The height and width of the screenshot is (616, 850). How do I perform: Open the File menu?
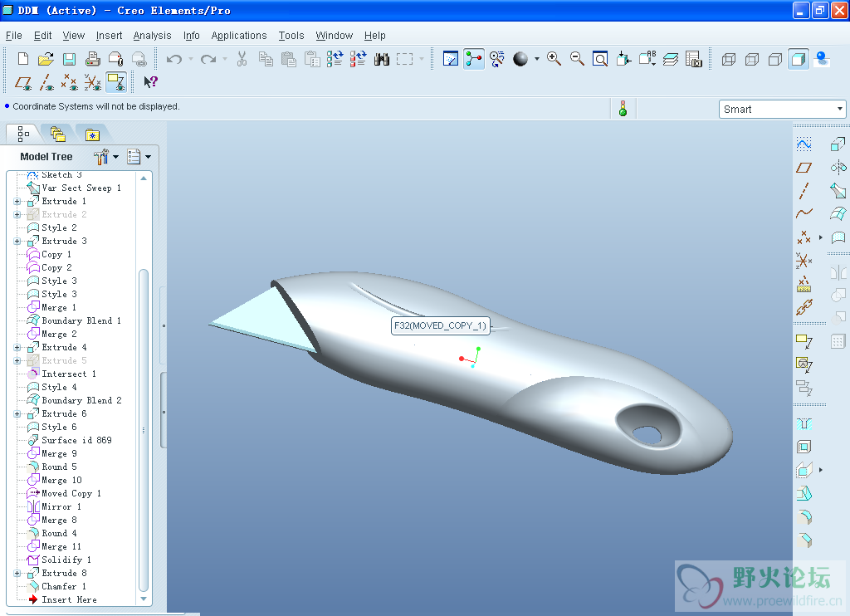14,35
